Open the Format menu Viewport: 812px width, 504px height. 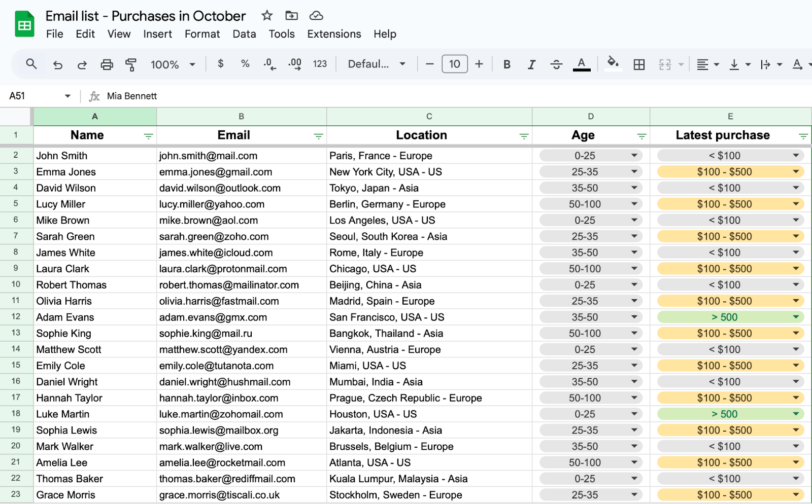[202, 34]
